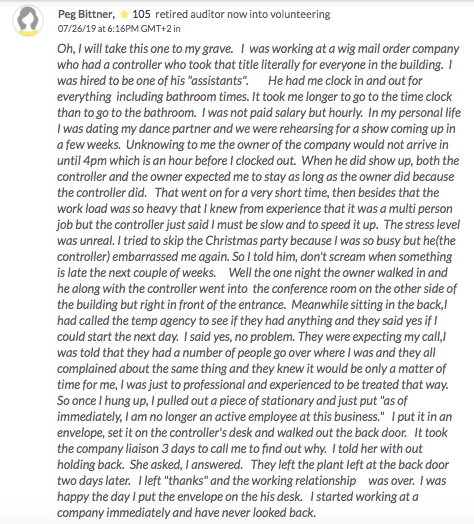
Task: Click Peg Bittner's profile avatar icon
Action: [x=28, y=21]
